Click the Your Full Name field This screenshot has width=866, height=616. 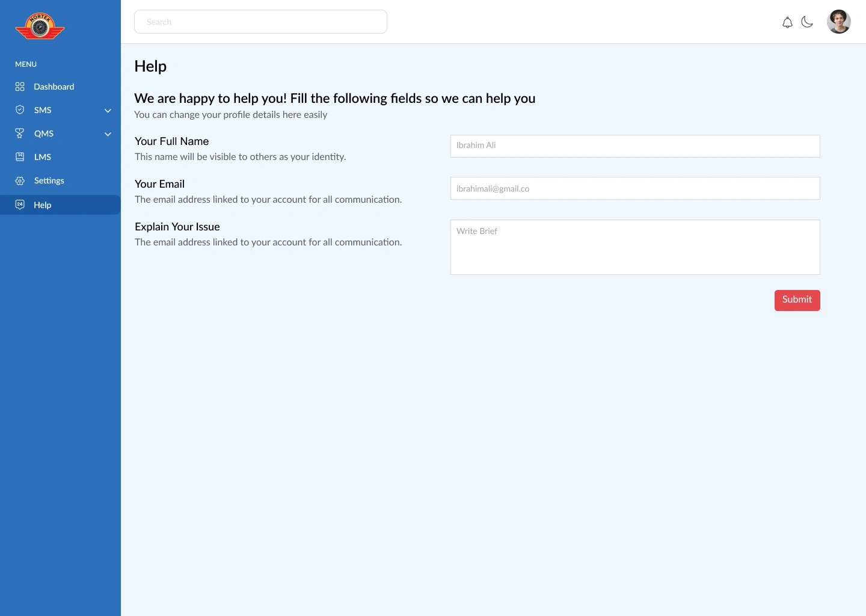coord(635,146)
